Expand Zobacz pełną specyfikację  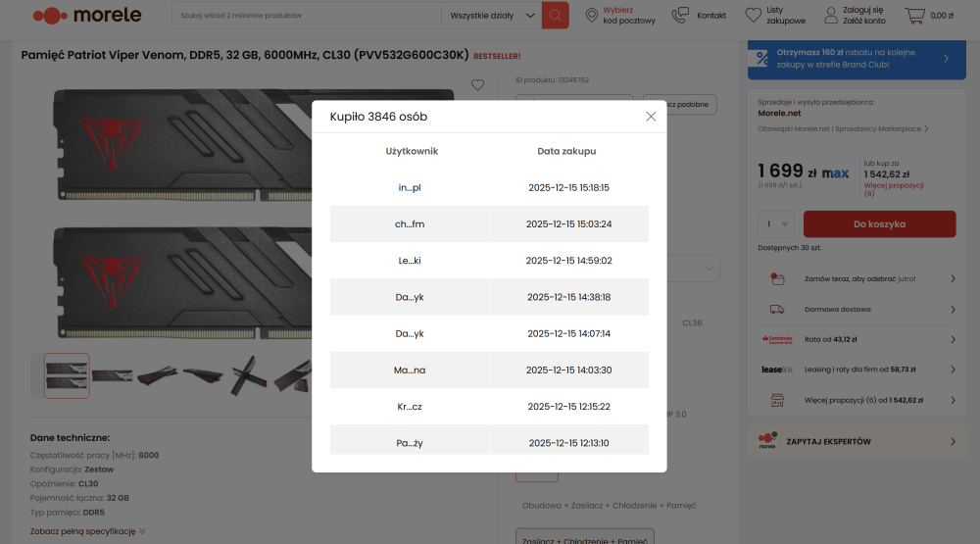pyautogui.click(x=87, y=531)
